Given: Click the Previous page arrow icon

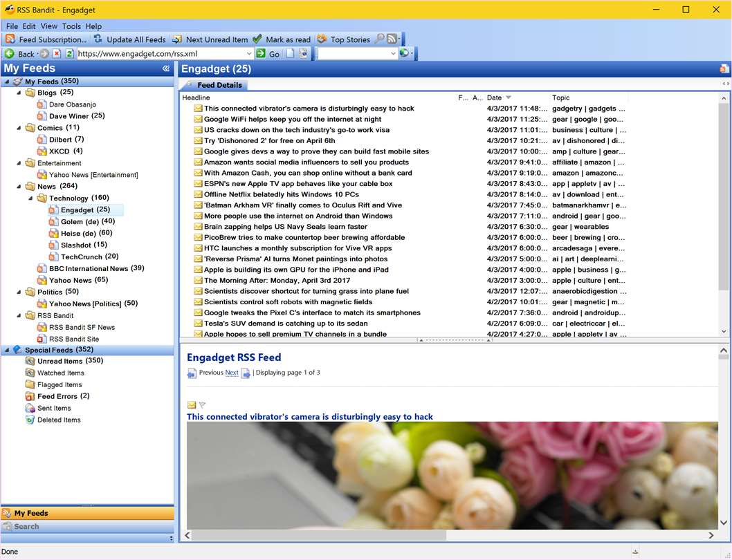Looking at the screenshot, I should point(192,373).
